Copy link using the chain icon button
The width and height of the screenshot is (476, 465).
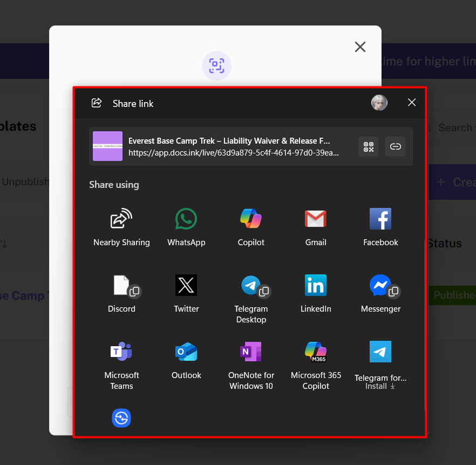(396, 146)
